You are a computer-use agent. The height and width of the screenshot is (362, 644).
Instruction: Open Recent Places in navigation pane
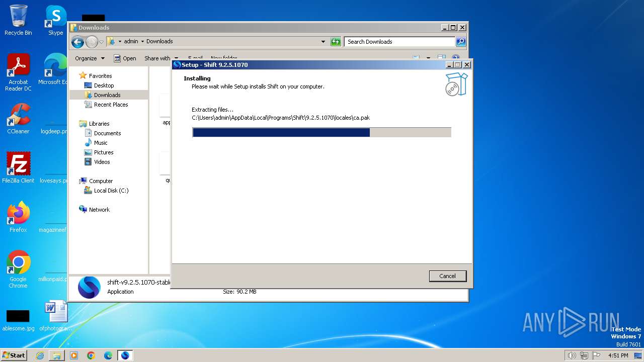pos(111,105)
